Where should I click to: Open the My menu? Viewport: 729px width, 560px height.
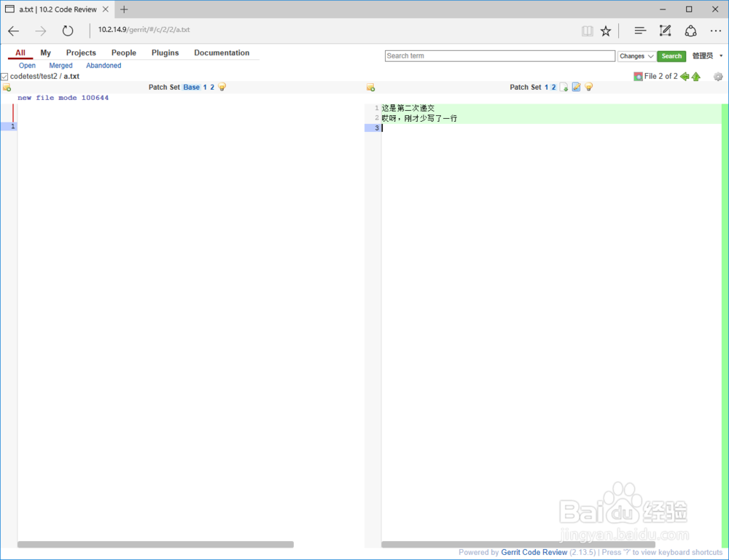click(45, 52)
